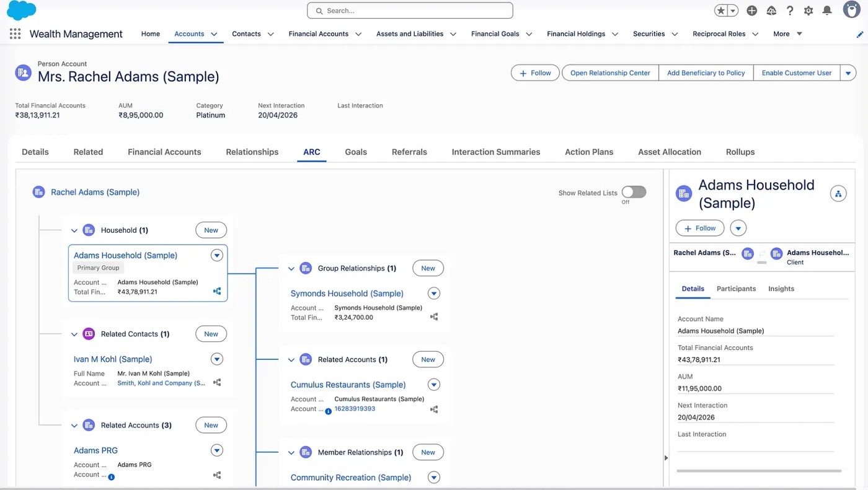Click the hierarchy icon on Cumulus Restaurants card
The image size is (868, 490).
pyautogui.click(x=434, y=409)
